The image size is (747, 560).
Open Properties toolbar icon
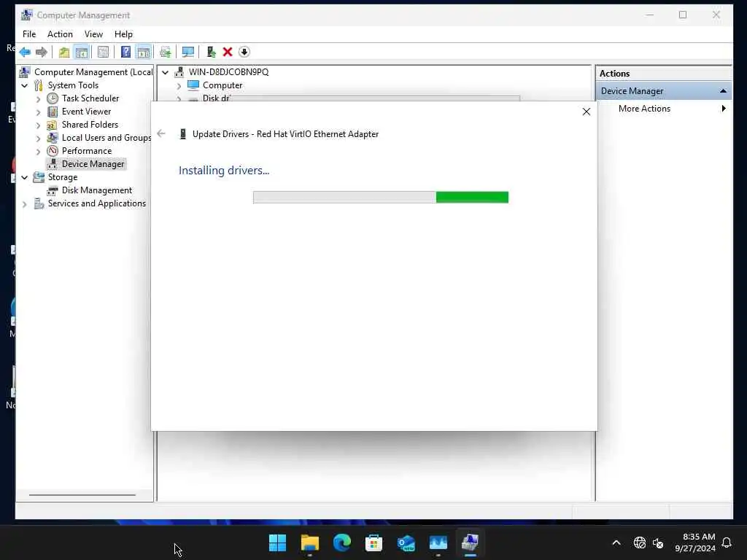103,52
